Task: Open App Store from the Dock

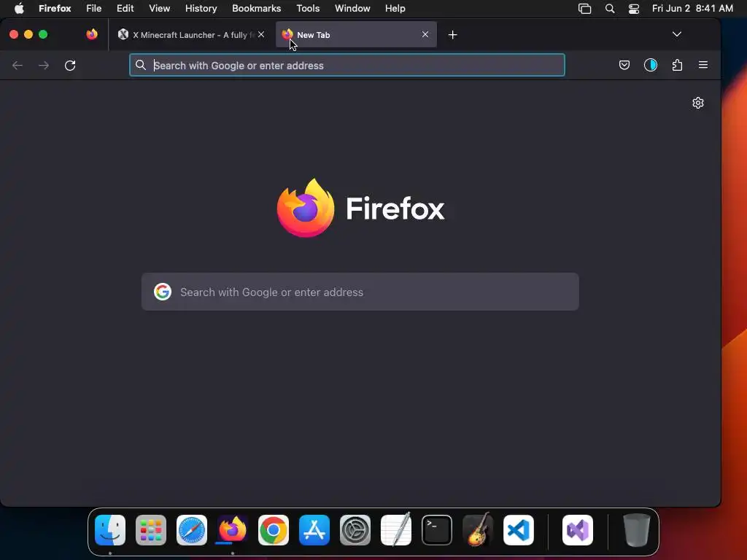Action: pyautogui.click(x=314, y=530)
